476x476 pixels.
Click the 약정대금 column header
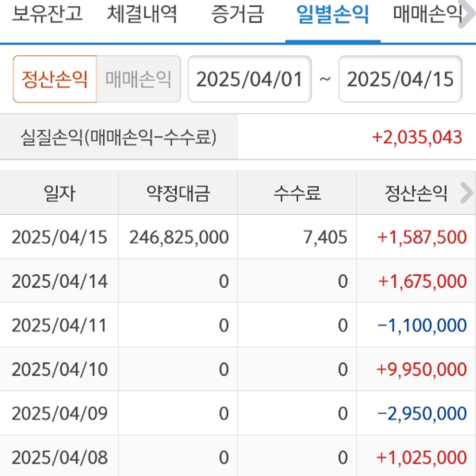coord(178,193)
